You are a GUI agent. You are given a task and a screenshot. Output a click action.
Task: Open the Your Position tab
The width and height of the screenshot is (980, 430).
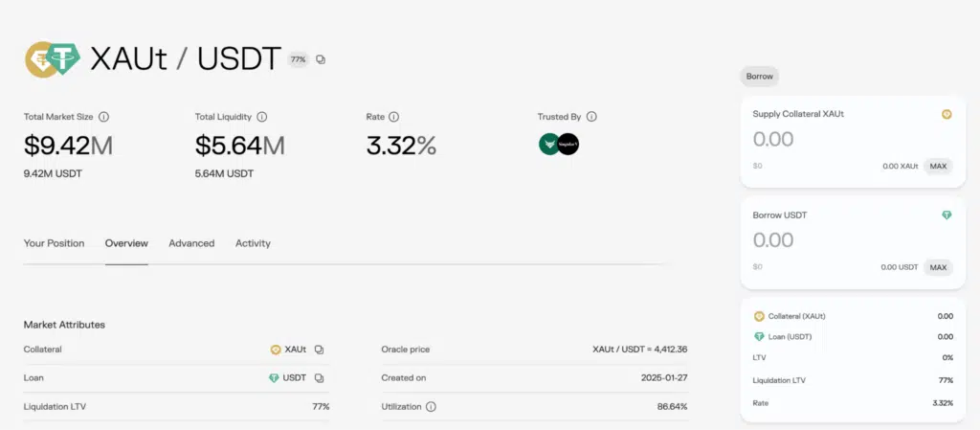[x=54, y=243]
